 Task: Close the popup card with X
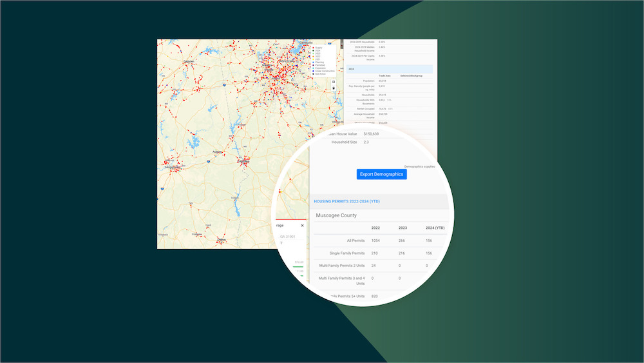[302, 226]
